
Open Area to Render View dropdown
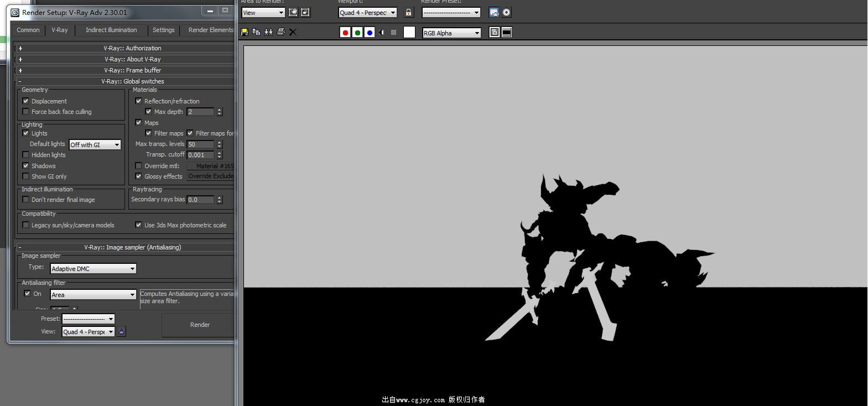(263, 13)
